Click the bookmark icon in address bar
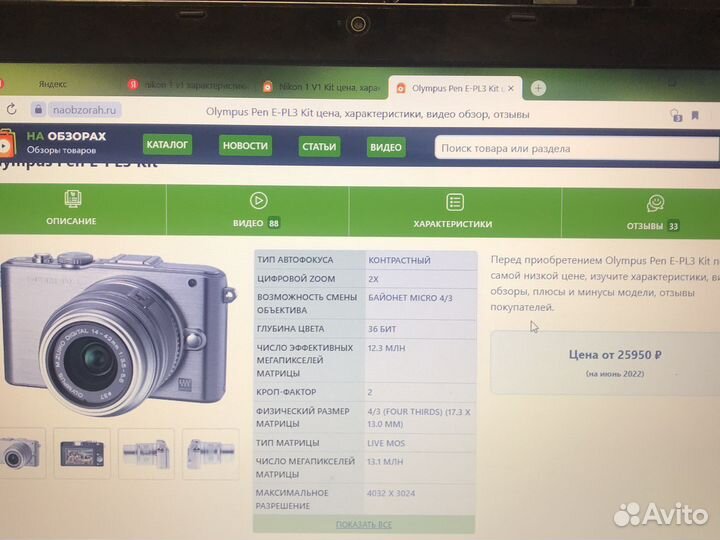Viewport: 720px width, 540px height. [695, 115]
